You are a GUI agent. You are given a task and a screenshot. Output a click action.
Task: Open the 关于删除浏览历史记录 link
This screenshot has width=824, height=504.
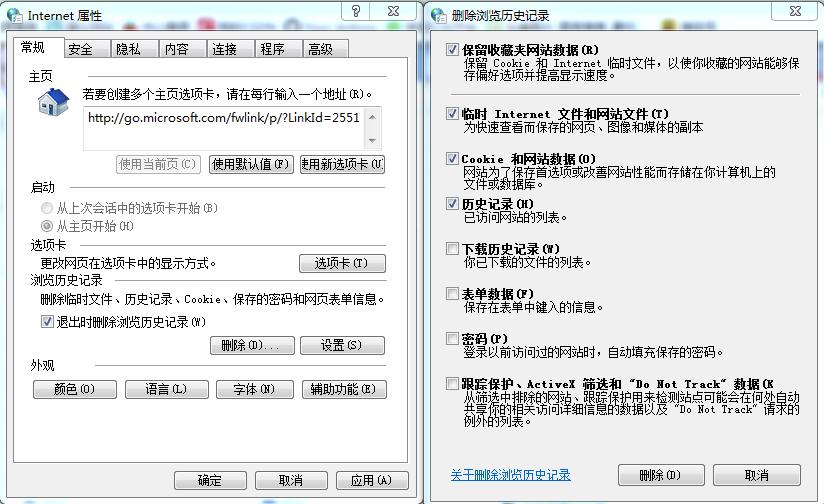(510, 475)
